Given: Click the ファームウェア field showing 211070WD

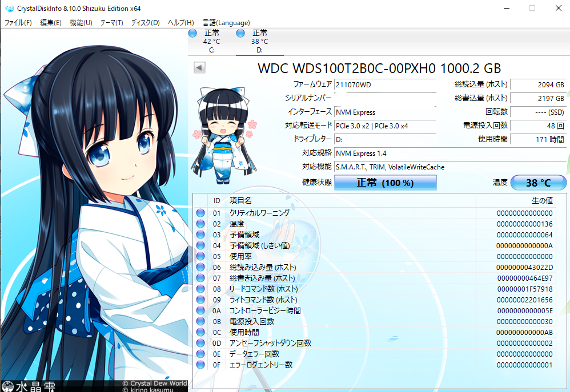Looking at the screenshot, I should pyautogui.click(x=385, y=84).
